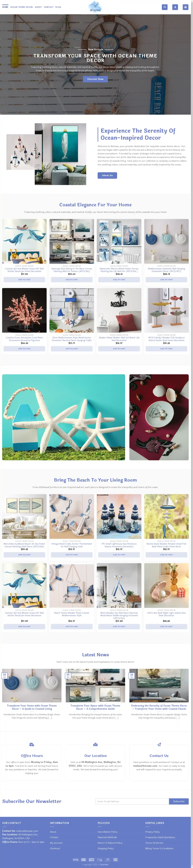Go to the Blog menu item
The image size is (193, 868).
[58, 7]
